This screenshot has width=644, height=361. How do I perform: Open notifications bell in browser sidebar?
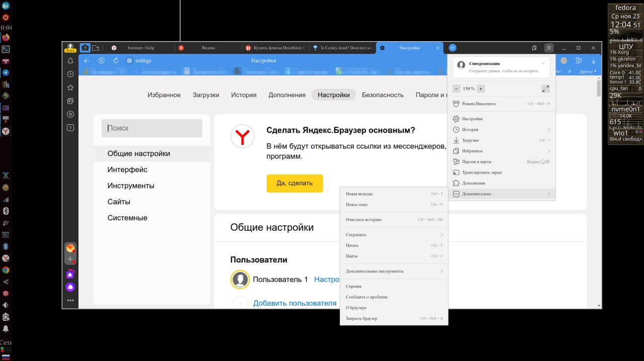coord(70,61)
